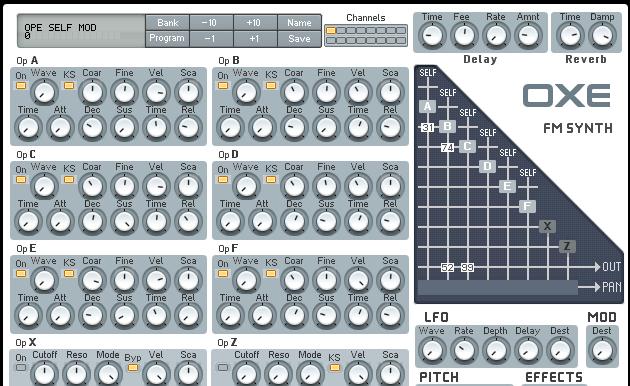Click Op B Fine knob
The width and height of the screenshot is (630, 386).
point(326,92)
